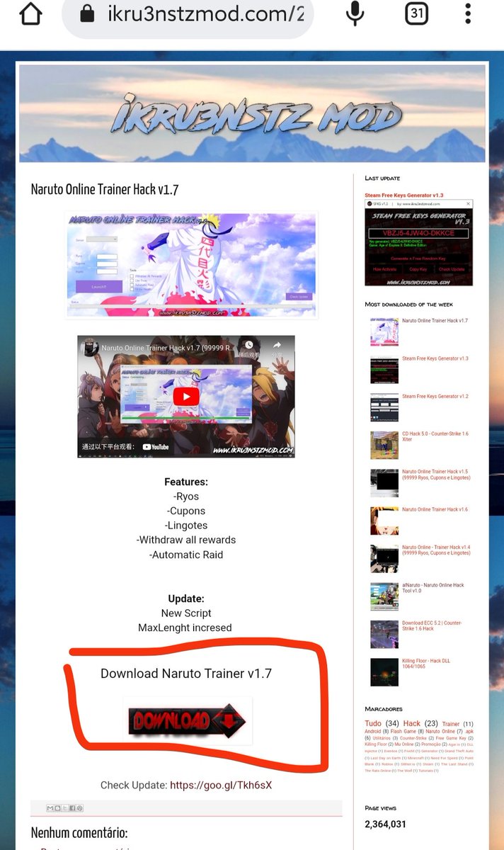Open Download ECC 5.2 Counter-Strike 1.6 Hack link
Viewport: 504px width, 850px height.
[432, 626]
